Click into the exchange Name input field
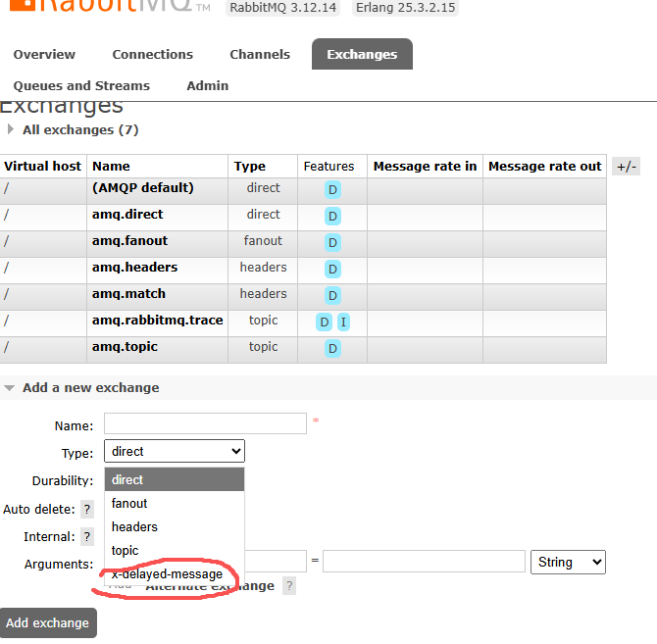The width and height of the screenshot is (657, 644). pyautogui.click(x=205, y=423)
